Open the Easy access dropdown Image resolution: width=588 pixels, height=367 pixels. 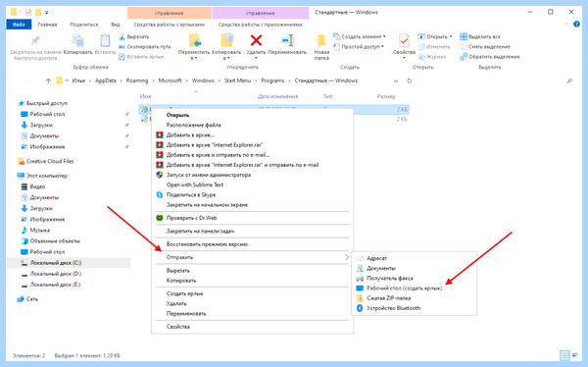pos(382,47)
